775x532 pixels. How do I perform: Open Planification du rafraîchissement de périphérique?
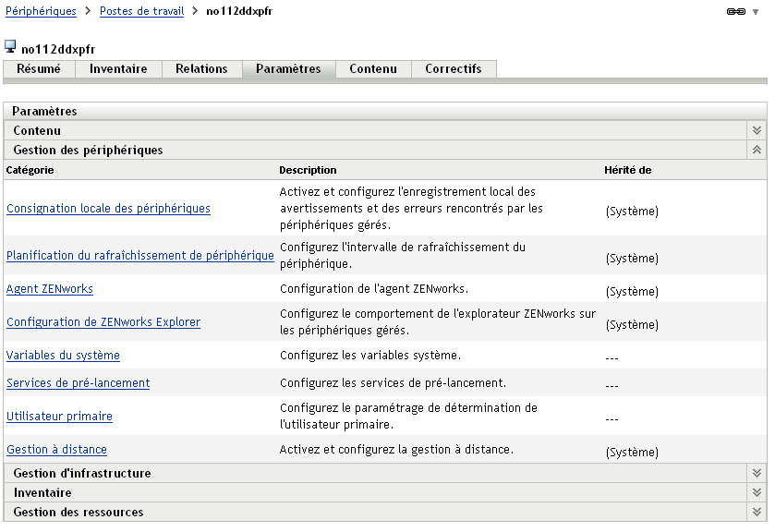tap(140, 256)
